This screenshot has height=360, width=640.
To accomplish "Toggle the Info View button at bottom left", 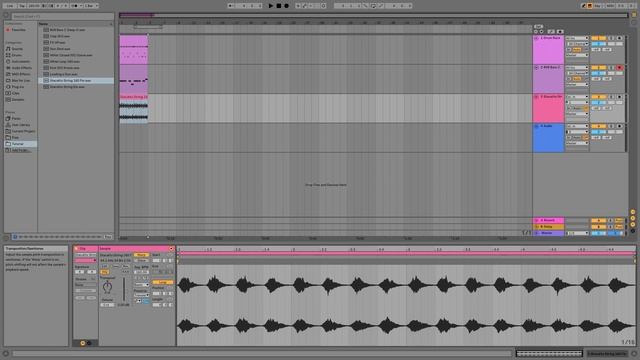I will click(x=6, y=353).
